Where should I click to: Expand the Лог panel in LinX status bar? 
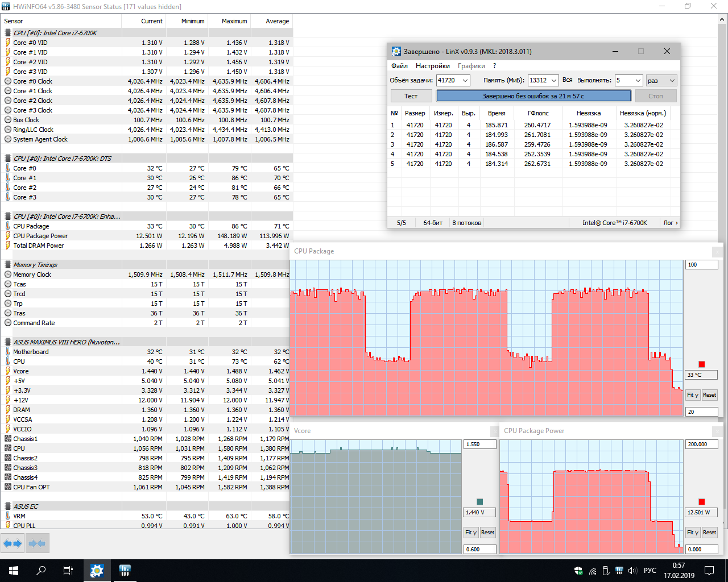click(671, 223)
